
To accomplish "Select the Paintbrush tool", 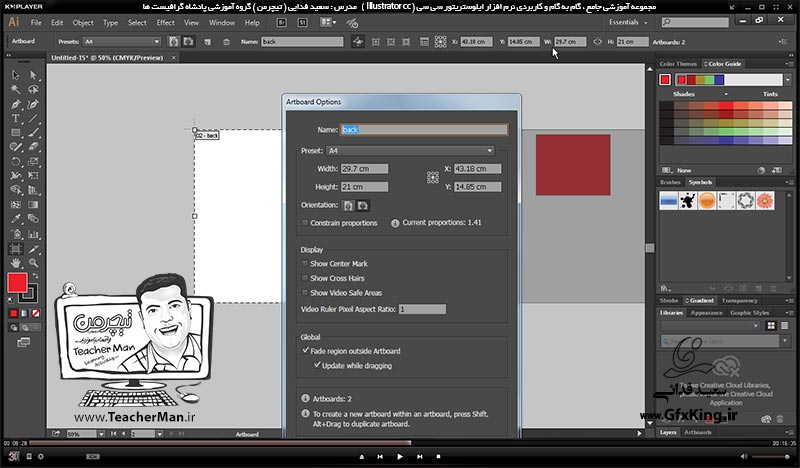I will (x=34, y=133).
